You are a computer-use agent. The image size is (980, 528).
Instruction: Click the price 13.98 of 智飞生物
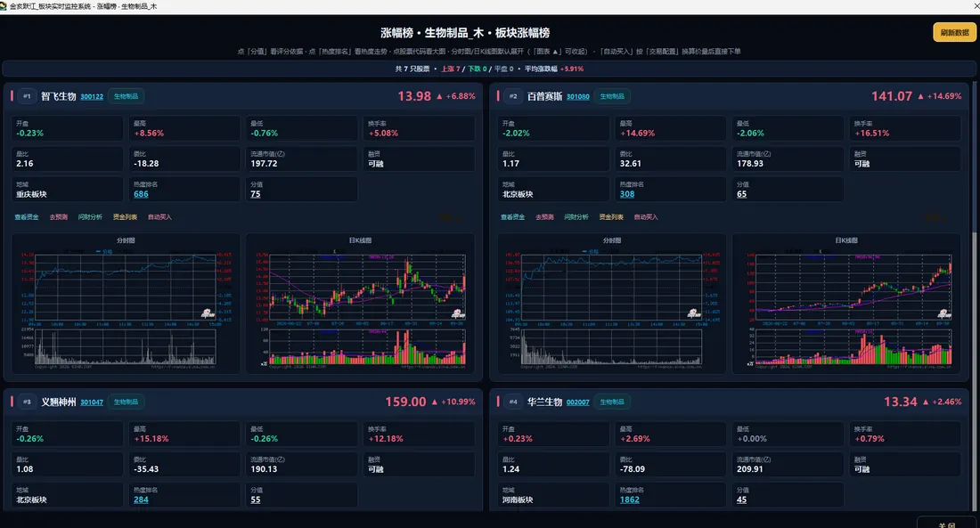point(414,96)
